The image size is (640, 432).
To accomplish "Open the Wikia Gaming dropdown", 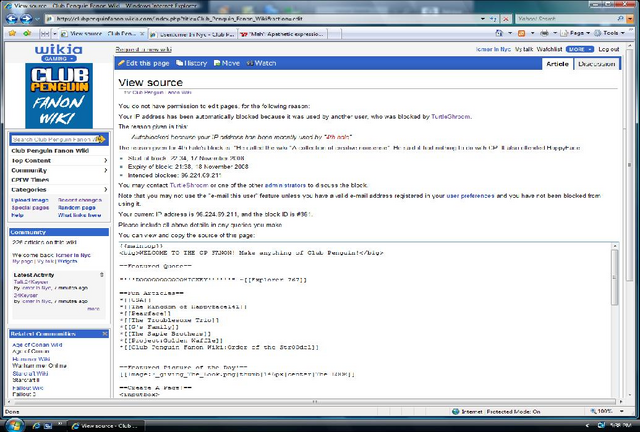I will point(58,58).
